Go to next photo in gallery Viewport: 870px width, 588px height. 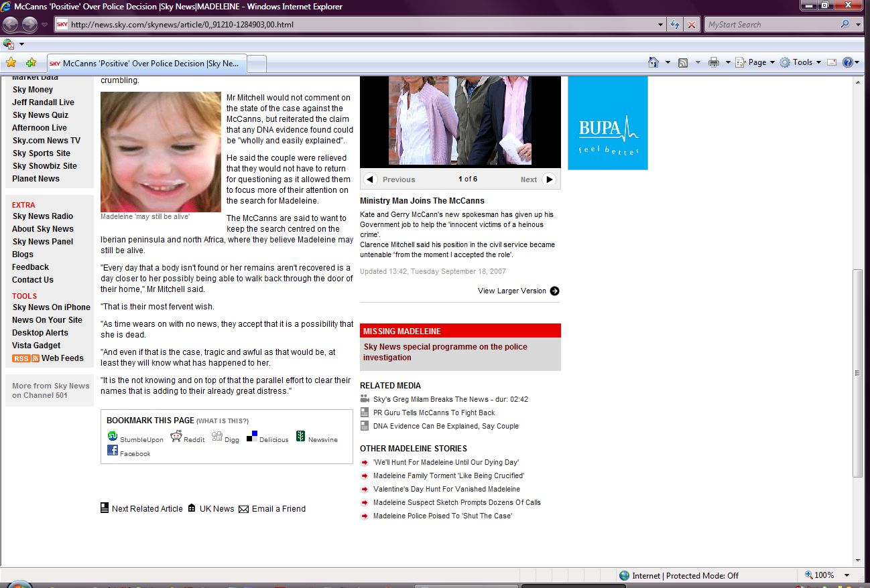(x=549, y=179)
